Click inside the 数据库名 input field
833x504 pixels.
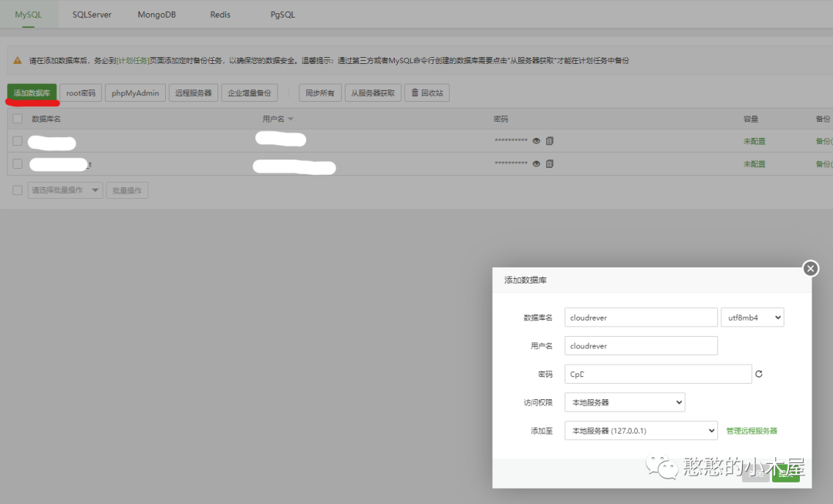click(x=640, y=317)
